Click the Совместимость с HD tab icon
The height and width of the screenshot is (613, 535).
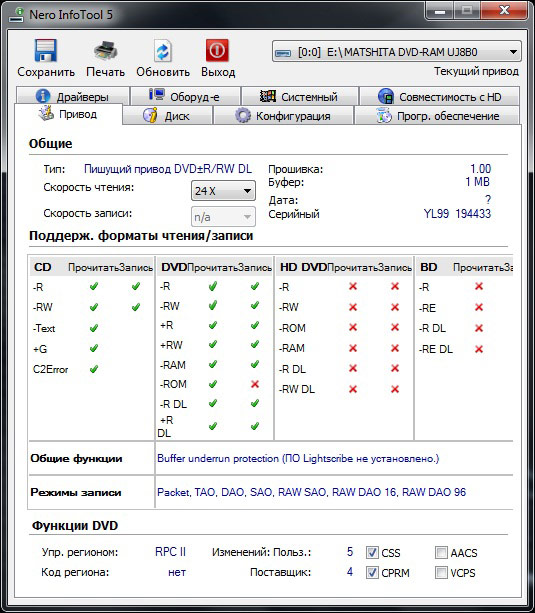[x=386, y=96]
